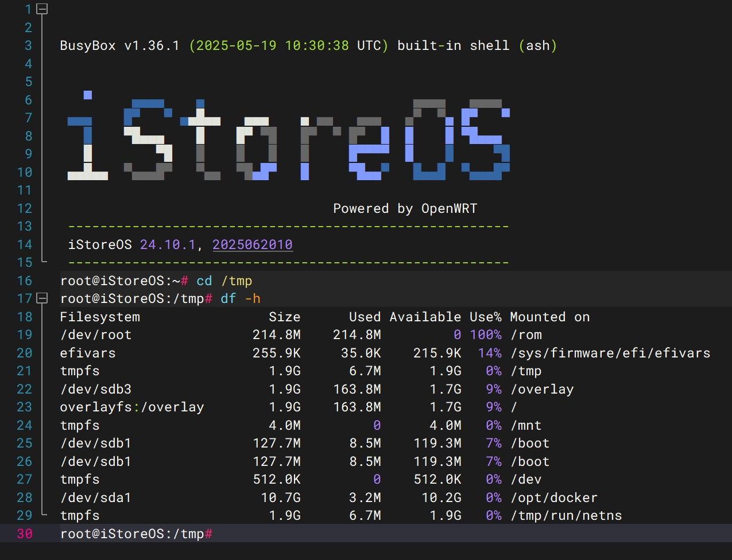Open the 2025062010 build link
The width and height of the screenshot is (732, 560).
pyautogui.click(x=253, y=244)
